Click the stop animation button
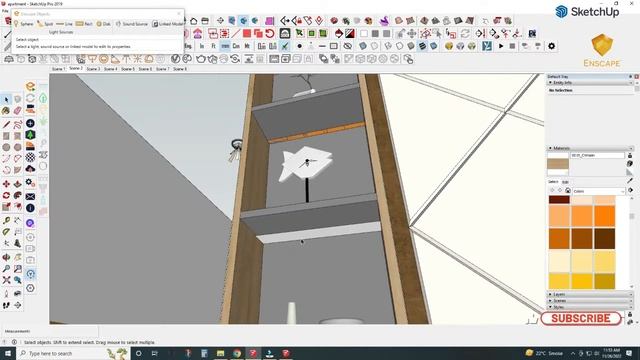This screenshot has width=640, height=360. coord(512,46)
